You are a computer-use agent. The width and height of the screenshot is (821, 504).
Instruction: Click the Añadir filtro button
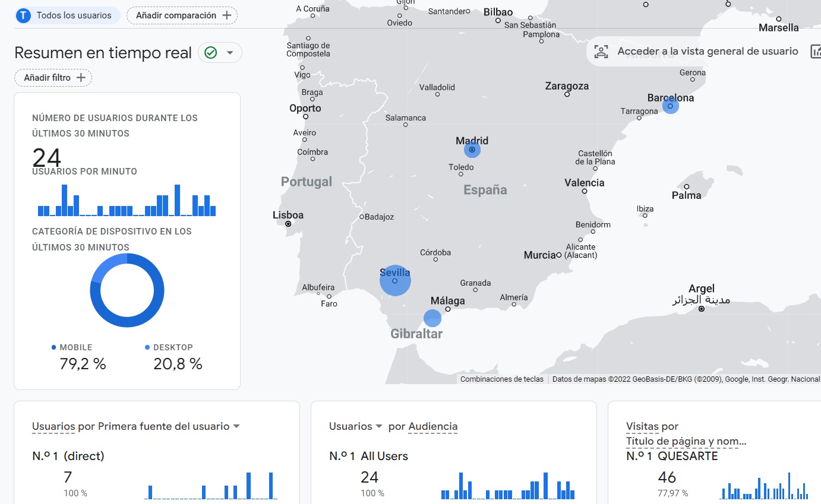[x=53, y=78]
